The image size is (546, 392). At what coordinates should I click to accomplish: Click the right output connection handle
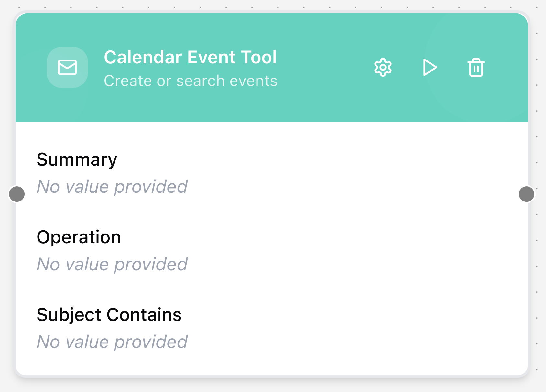coord(527,194)
